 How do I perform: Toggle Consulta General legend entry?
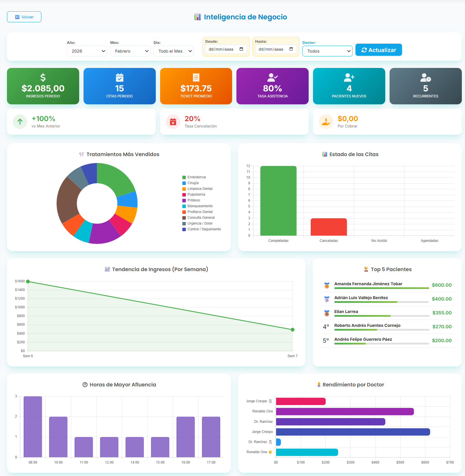coord(201,218)
